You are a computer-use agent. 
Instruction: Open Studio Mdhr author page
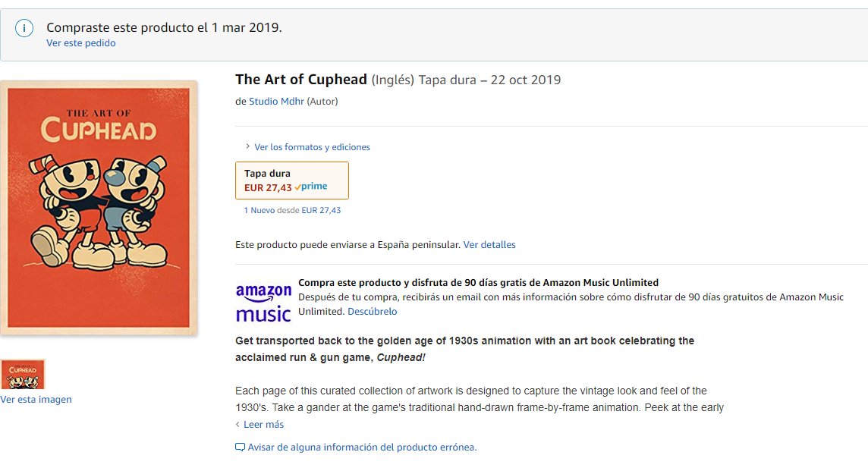point(276,102)
